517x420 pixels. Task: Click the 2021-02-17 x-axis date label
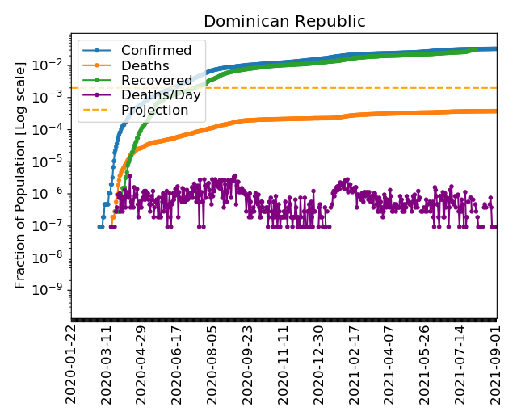(355, 364)
